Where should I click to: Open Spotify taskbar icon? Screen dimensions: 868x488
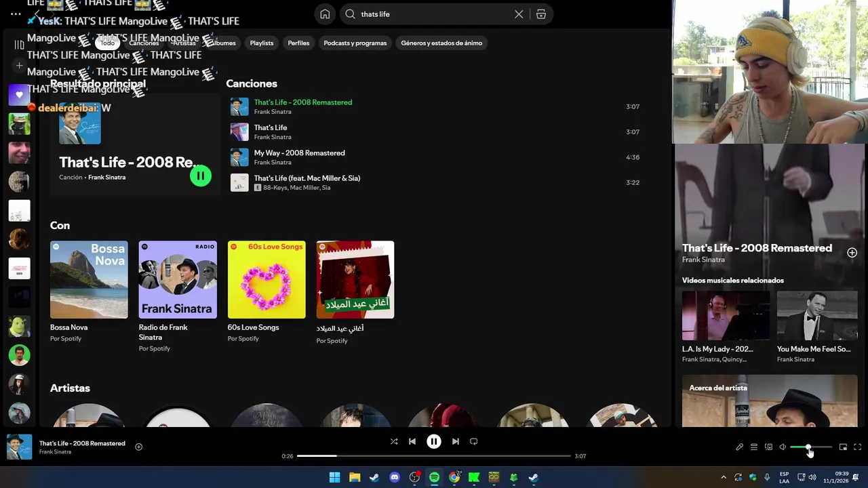coord(434,477)
